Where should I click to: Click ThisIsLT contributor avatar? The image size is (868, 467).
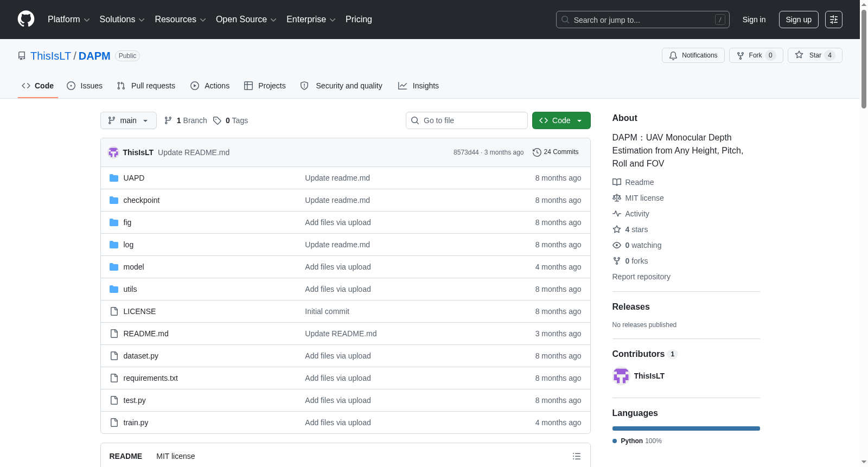point(621,376)
